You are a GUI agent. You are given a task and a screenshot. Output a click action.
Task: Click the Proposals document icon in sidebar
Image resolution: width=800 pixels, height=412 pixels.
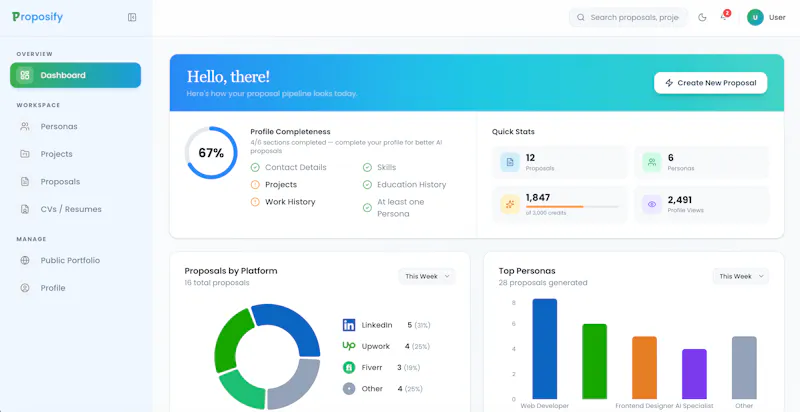(24, 182)
